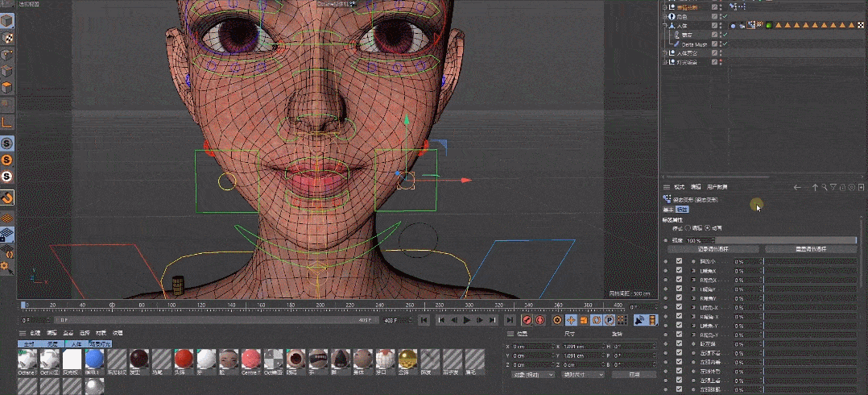
Task: Click the up arrow in attribute manager
Action: tap(814, 187)
